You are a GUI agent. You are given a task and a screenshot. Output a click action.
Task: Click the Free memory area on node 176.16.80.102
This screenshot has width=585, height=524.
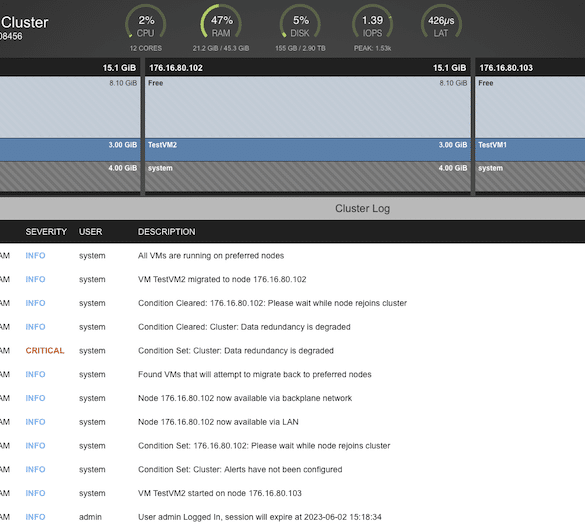308,107
